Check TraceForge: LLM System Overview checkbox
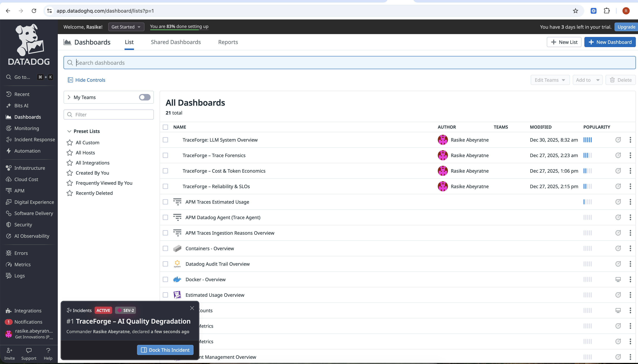638x364 pixels. 165,140
